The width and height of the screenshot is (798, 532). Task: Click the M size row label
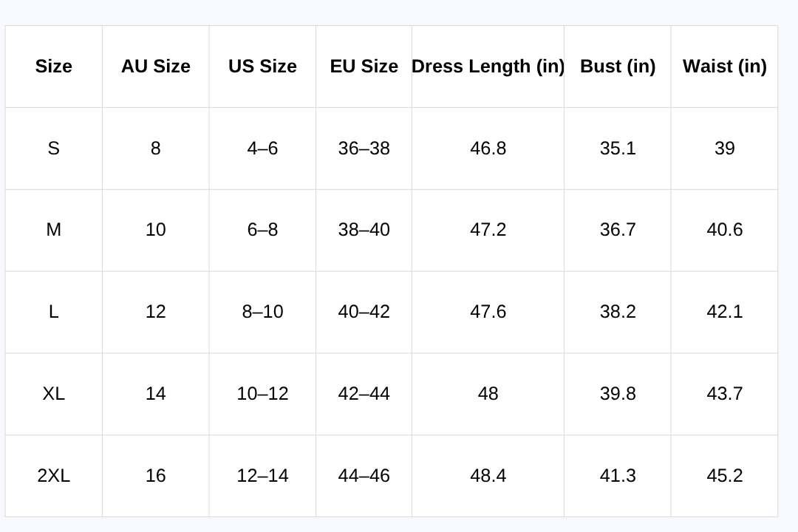pyautogui.click(x=53, y=230)
